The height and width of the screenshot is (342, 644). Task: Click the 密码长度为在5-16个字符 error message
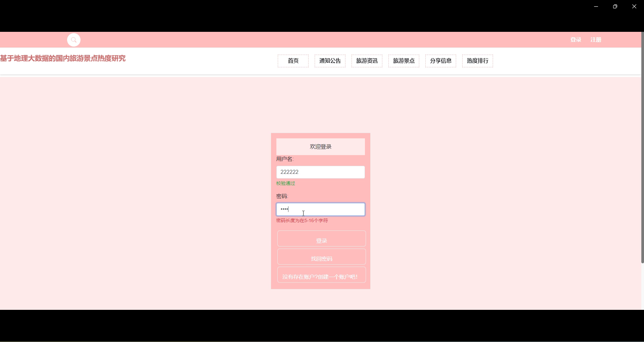(x=302, y=220)
